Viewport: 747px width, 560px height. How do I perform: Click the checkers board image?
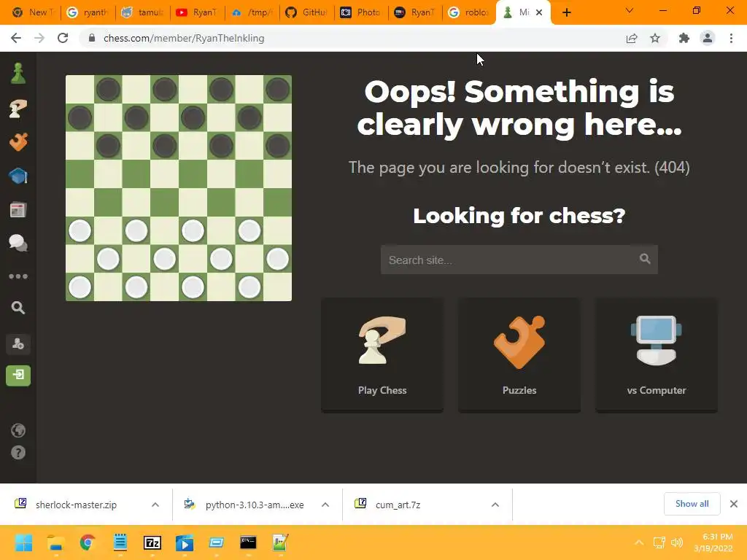click(x=179, y=188)
